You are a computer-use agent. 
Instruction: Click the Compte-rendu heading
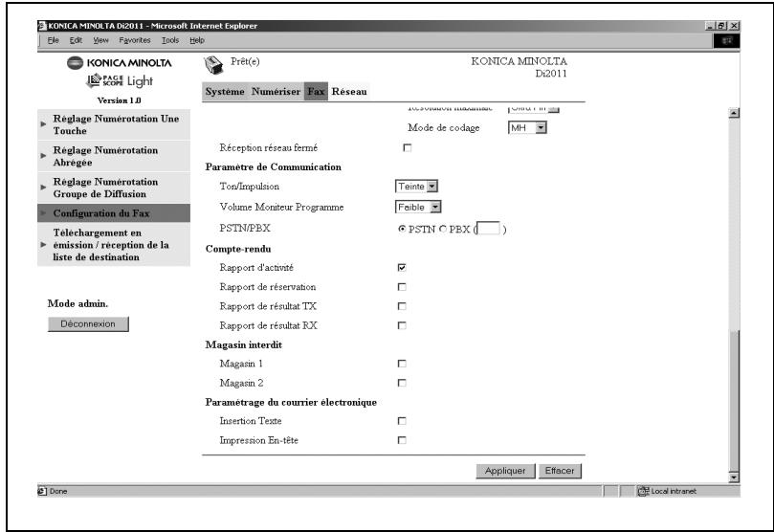(x=238, y=249)
